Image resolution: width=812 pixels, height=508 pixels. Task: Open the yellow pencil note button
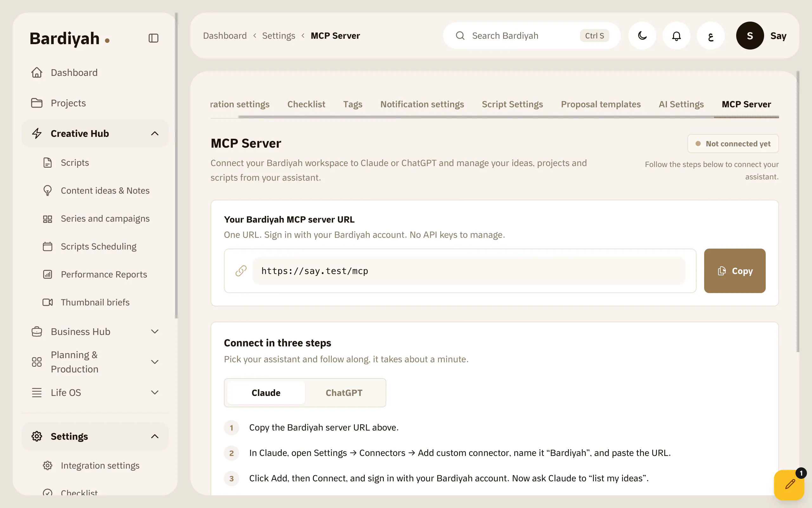point(789,485)
